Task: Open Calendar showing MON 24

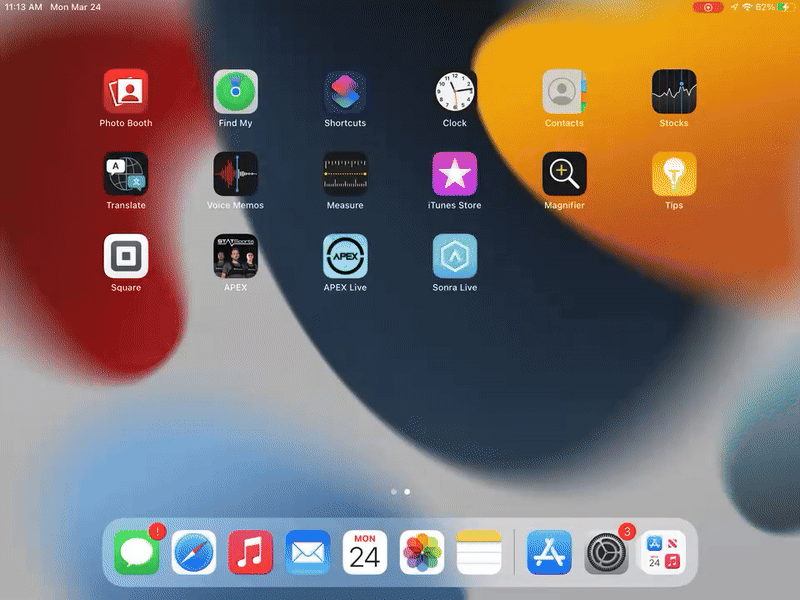Action: (365, 552)
